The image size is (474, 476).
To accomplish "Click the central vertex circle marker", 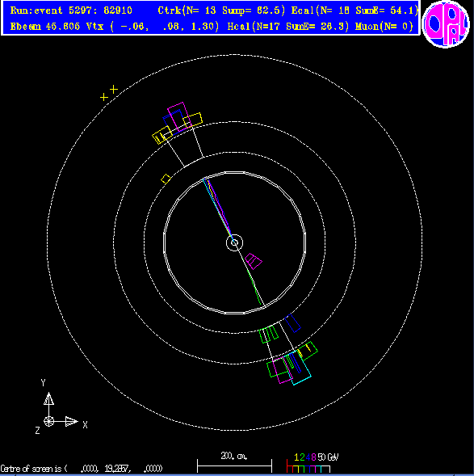I will (x=234, y=243).
